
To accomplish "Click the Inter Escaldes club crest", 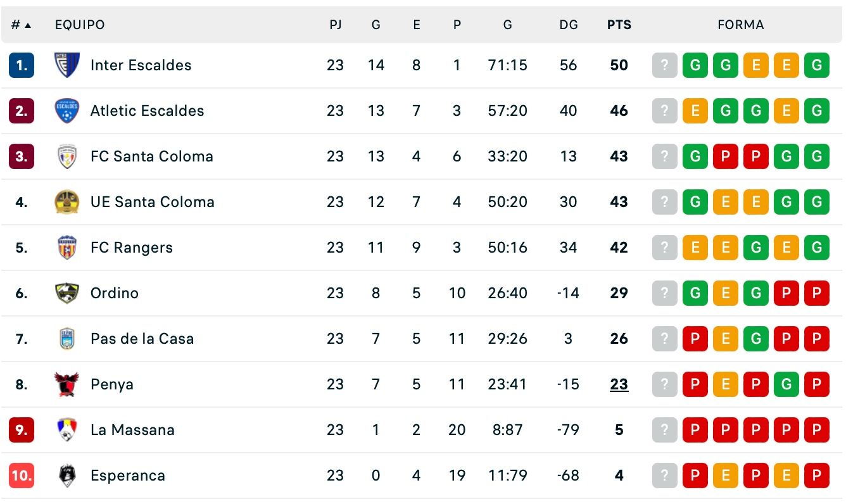I will click(66, 65).
